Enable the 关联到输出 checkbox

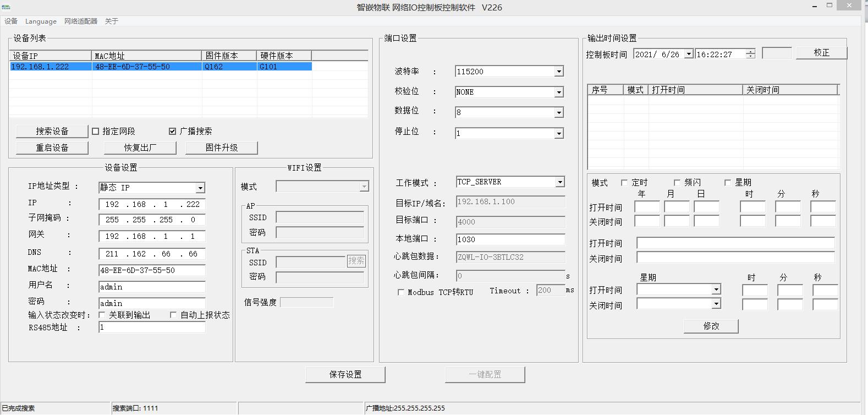tap(102, 315)
